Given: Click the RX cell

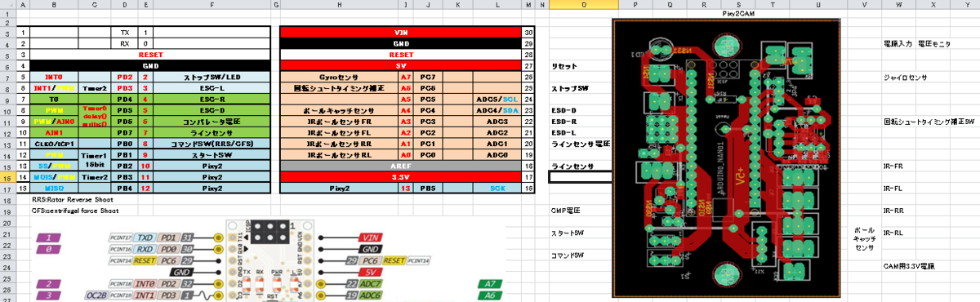Looking at the screenshot, I should coord(124,43).
